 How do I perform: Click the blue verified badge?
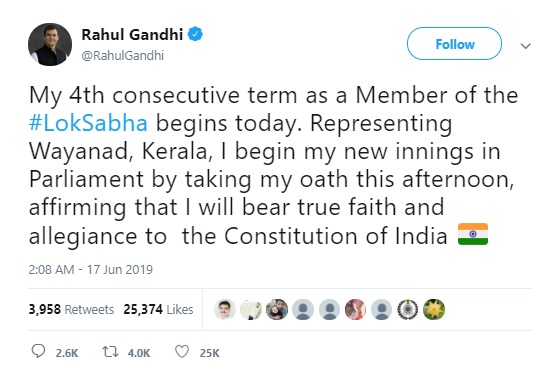(195, 34)
